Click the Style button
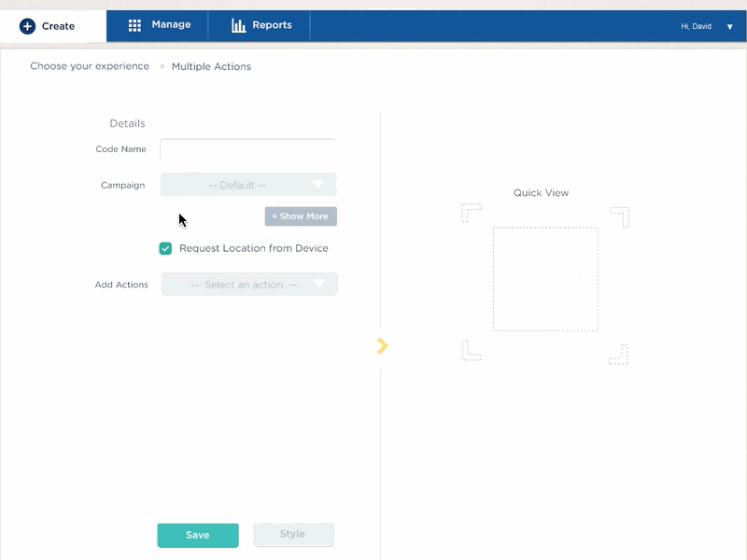This screenshot has height=560, width=747. click(x=293, y=535)
